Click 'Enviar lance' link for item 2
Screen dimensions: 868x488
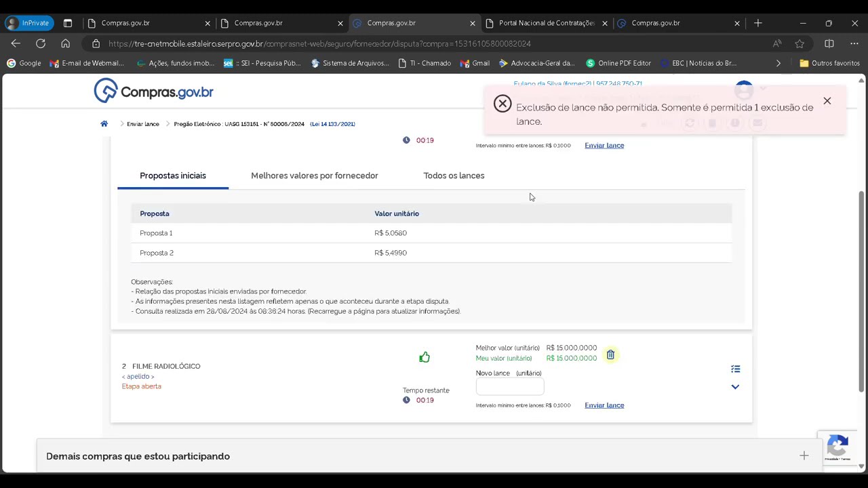coord(604,405)
